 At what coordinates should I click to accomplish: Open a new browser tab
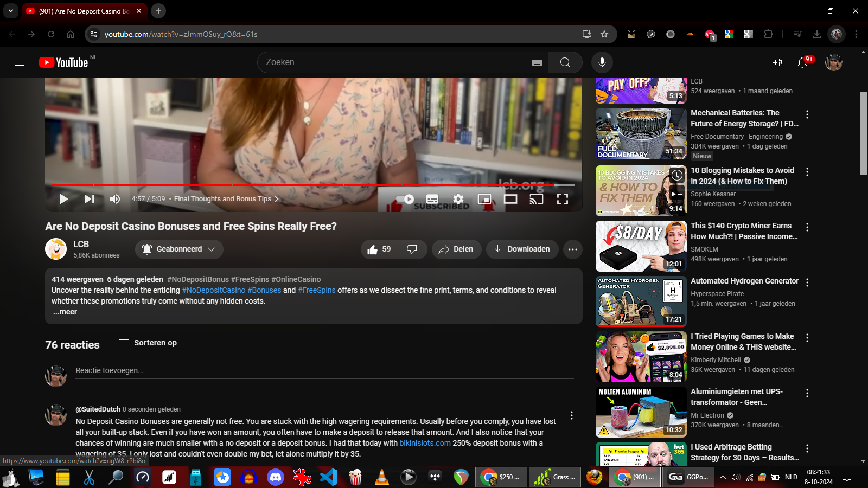click(x=158, y=11)
